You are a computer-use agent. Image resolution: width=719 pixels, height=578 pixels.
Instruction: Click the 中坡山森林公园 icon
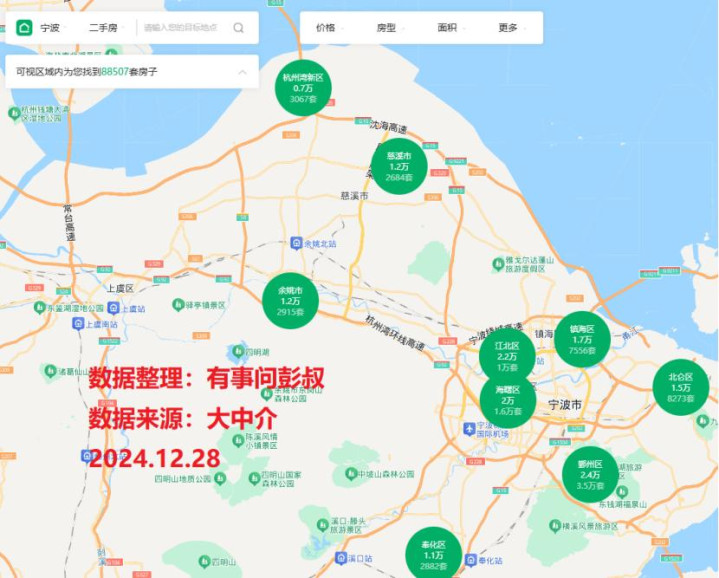[x=351, y=473]
